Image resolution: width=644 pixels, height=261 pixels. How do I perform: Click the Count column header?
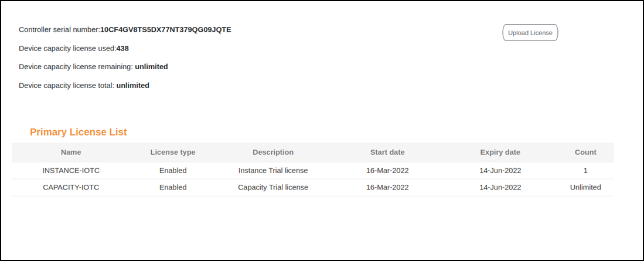585,152
